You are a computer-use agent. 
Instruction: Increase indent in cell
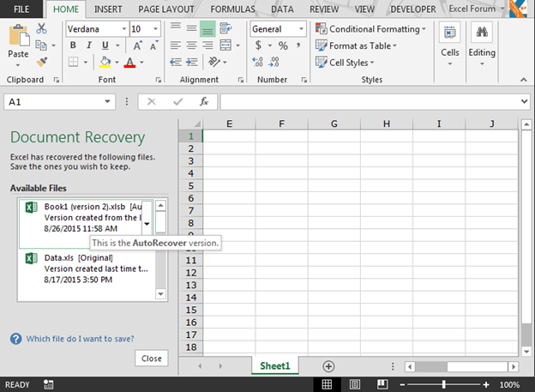click(192, 62)
